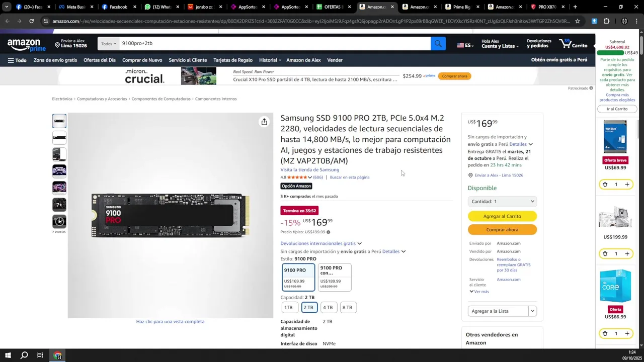Click Reembolso o reemplazo GRATIS link
The image size is (644, 362).
coord(514,265)
